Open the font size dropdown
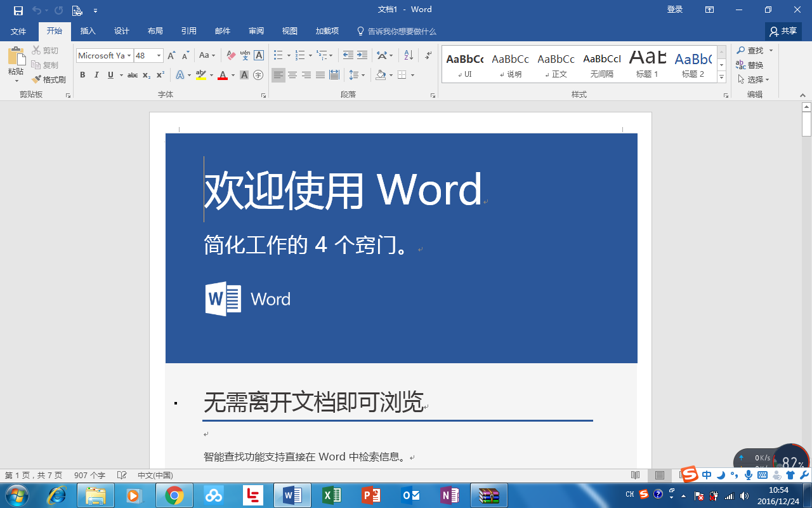The image size is (812, 508). [158, 55]
